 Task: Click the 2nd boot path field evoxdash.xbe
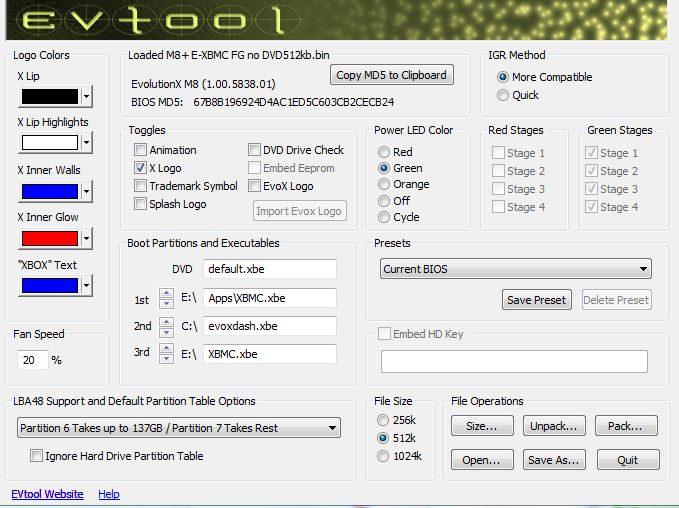(x=270, y=326)
